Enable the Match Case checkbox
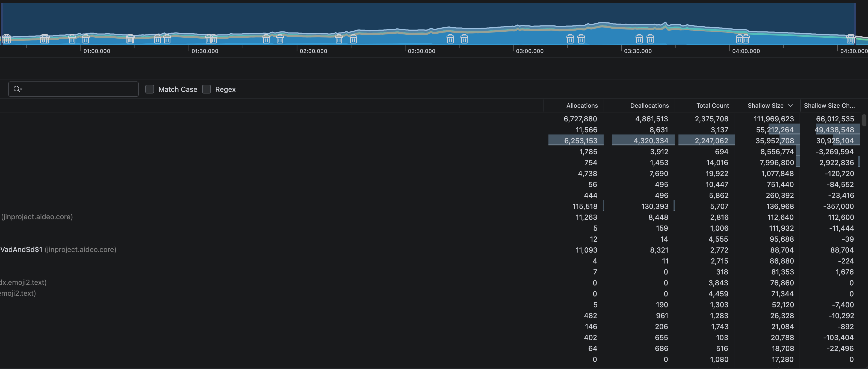 [x=150, y=89]
